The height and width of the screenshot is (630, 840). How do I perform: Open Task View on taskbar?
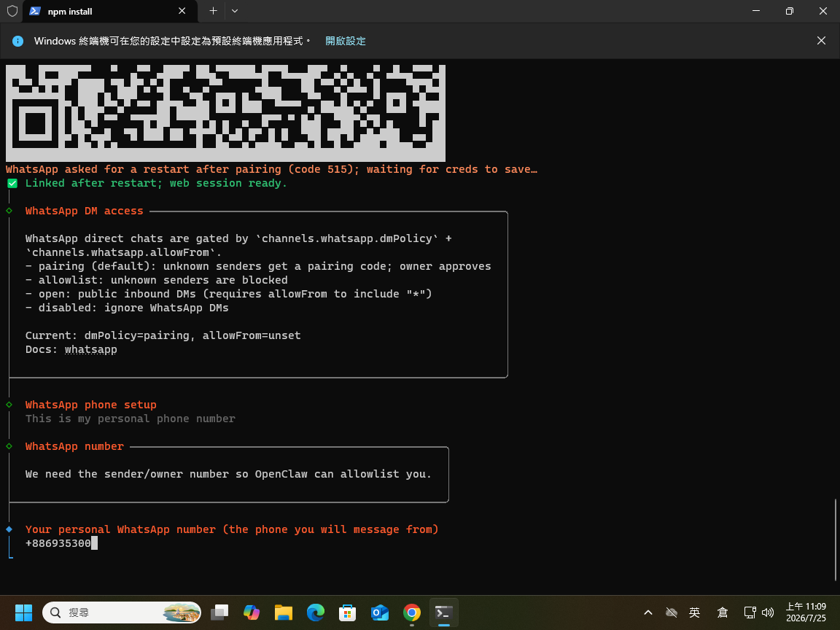(219, 612)
